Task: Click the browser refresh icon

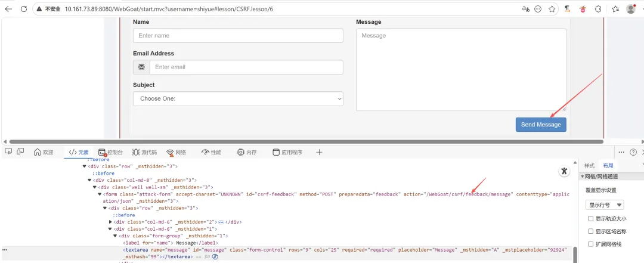Action: tap(24, 9)
